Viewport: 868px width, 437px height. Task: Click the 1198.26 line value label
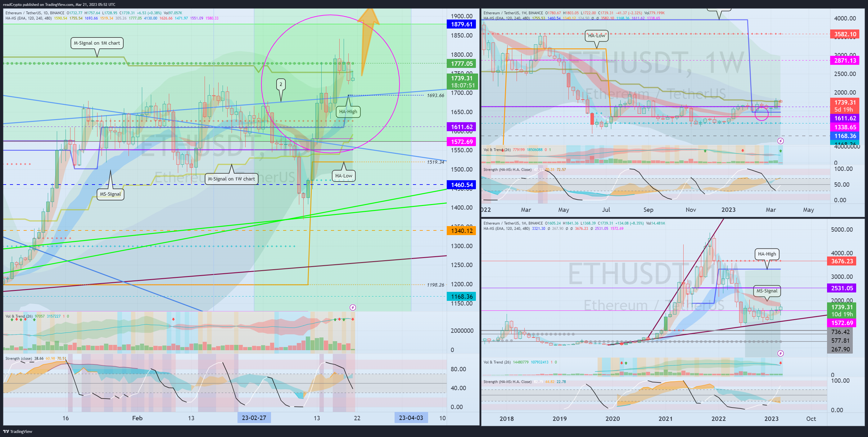tap(435, 285)
